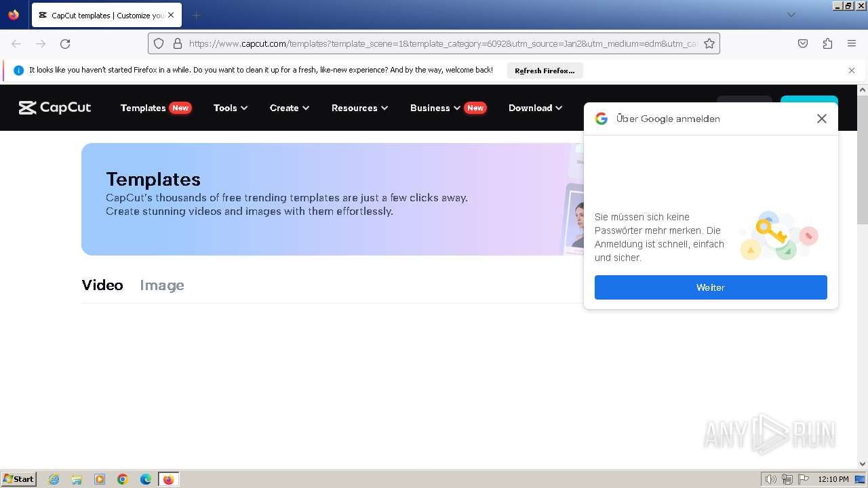Viewport: 868px width, 488px height.
Task: Click the Refresh Firefox… button
Action: (545, 70)
